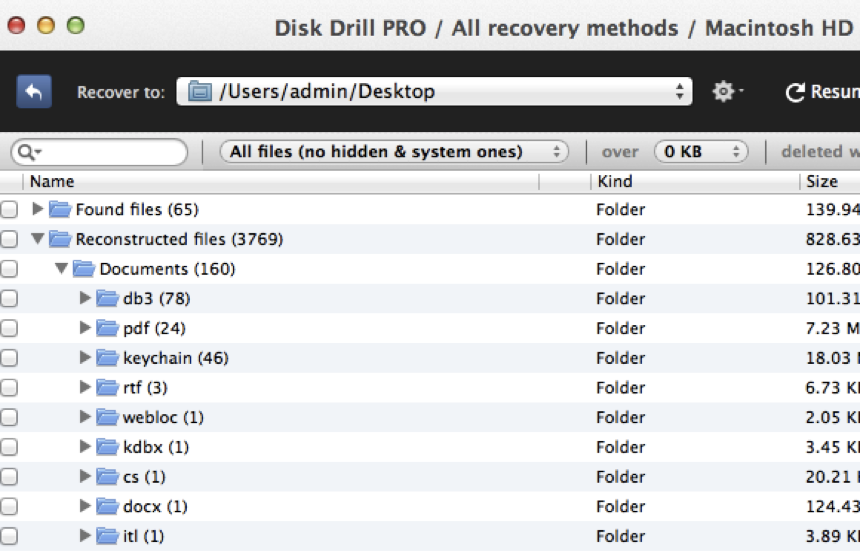
Task: Sort by the Name column header
Action: click(x=52, y=182)
